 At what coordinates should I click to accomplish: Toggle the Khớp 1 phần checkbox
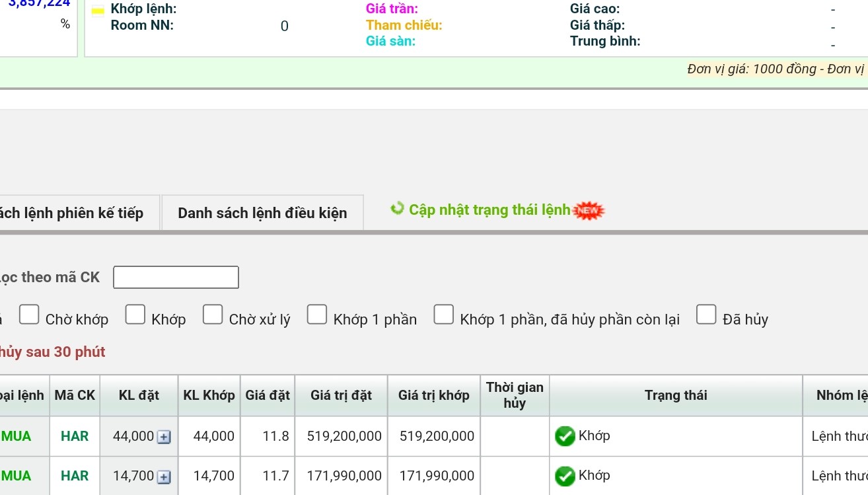click(317, 315)
